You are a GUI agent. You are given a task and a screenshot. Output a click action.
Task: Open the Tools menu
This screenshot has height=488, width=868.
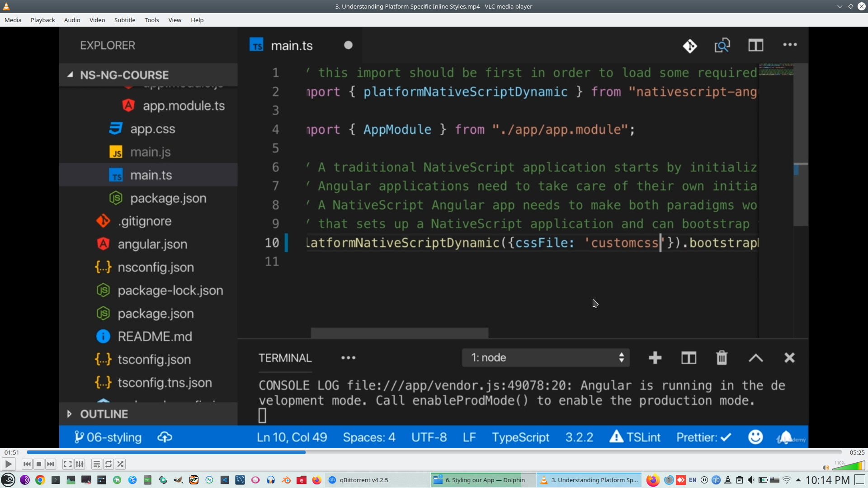pos(151,20)
